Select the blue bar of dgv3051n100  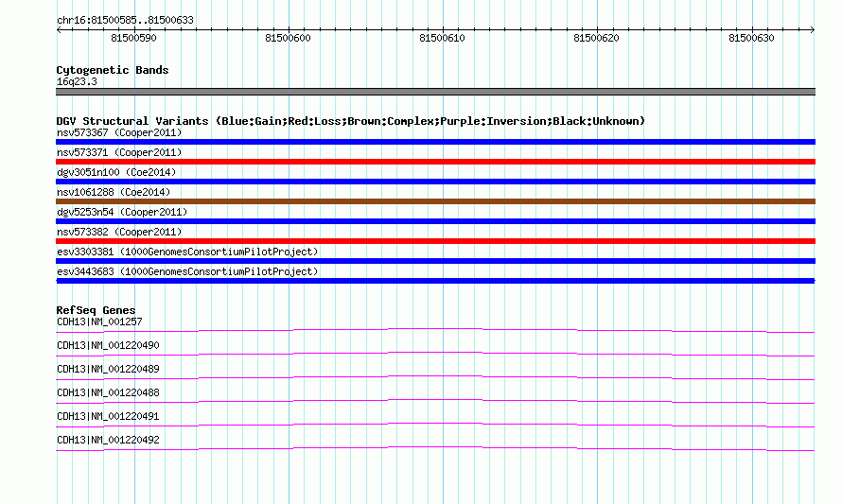coord(435,182)
